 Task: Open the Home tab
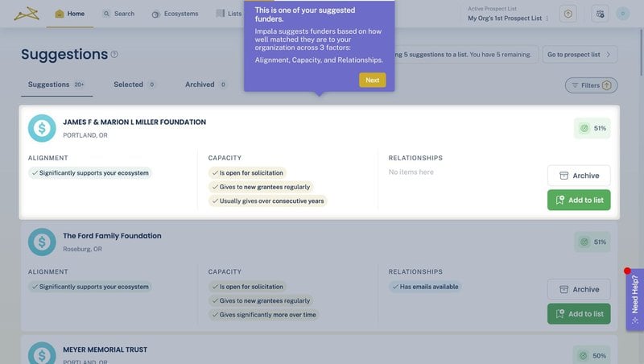click(x=70, y=14)
